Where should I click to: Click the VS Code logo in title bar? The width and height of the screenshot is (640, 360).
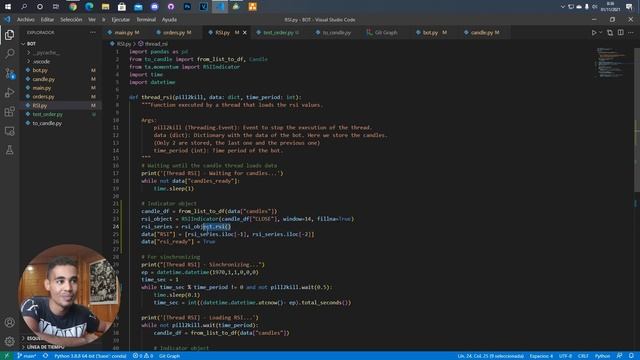pos(7,20)
